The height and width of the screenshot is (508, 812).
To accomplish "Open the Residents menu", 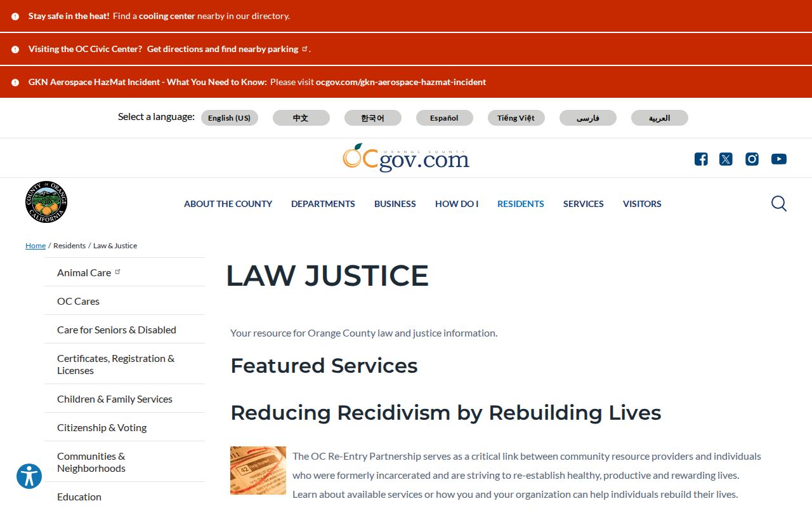I will 521,204.
